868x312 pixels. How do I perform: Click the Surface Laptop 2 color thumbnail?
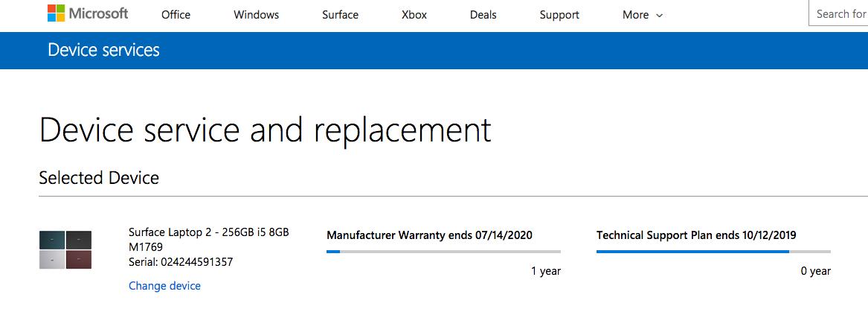[x=65, y=250]
